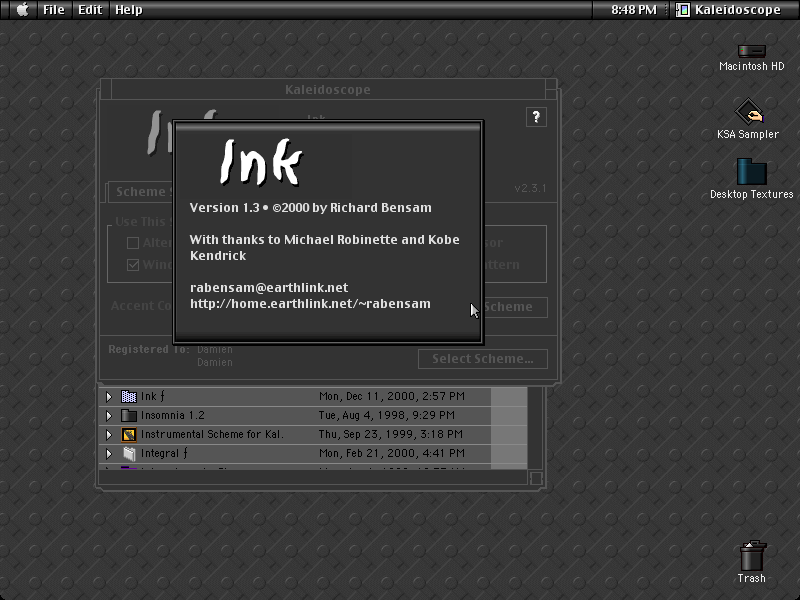
Task: Select the 'Insomnia 1.2' file name
Action: tap(172, 415)
